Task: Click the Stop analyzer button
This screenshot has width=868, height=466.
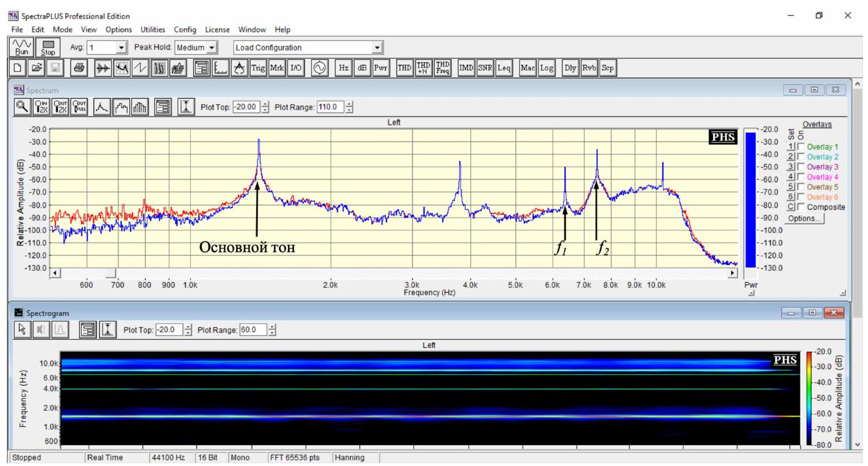Action: [48, 47]
